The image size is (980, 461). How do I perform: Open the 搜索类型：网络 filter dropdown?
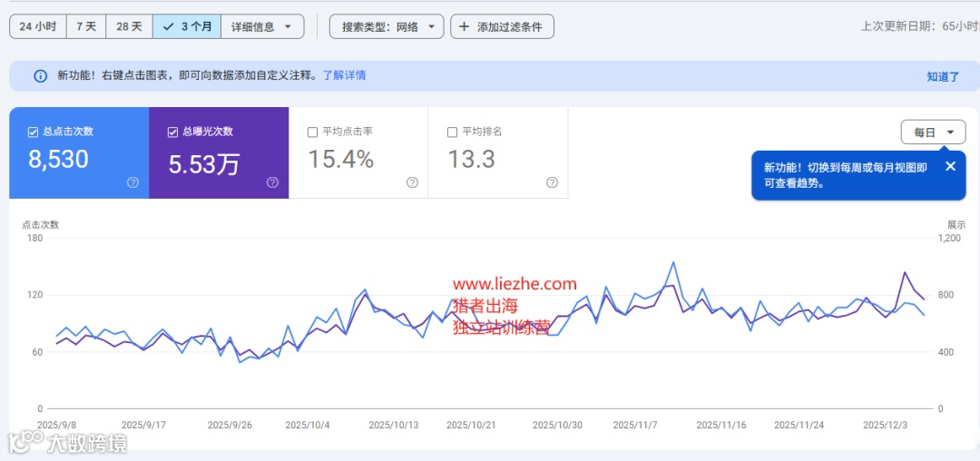point(387,27)
